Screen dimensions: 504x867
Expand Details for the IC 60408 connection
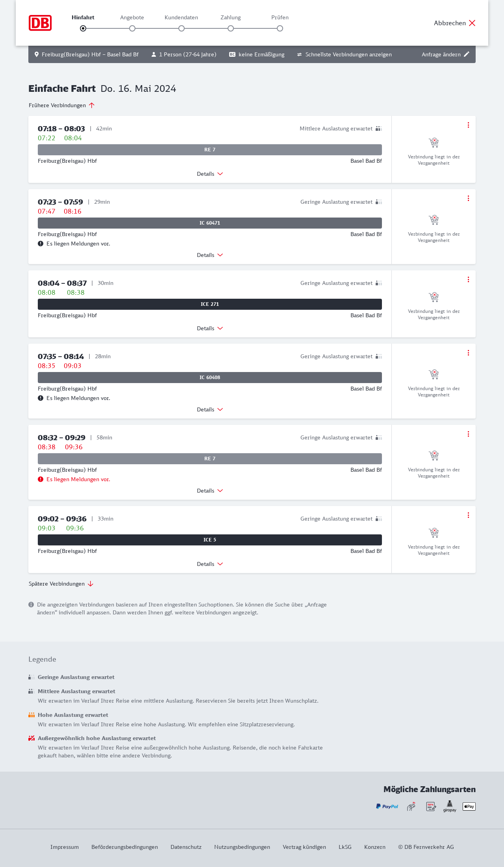click(210, 409)
